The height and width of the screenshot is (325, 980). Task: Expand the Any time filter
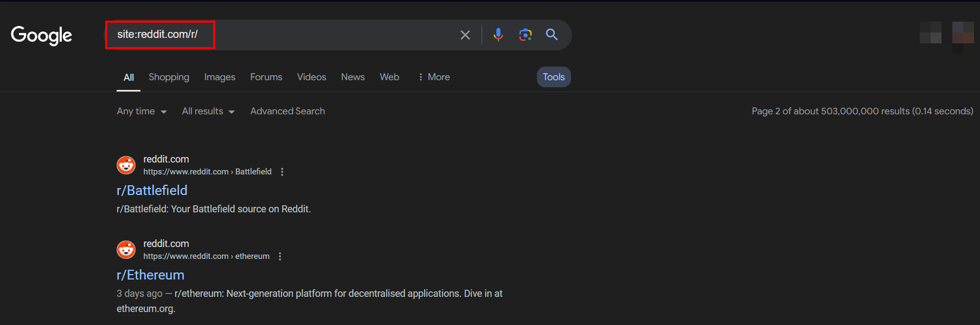tap(142, 111)
